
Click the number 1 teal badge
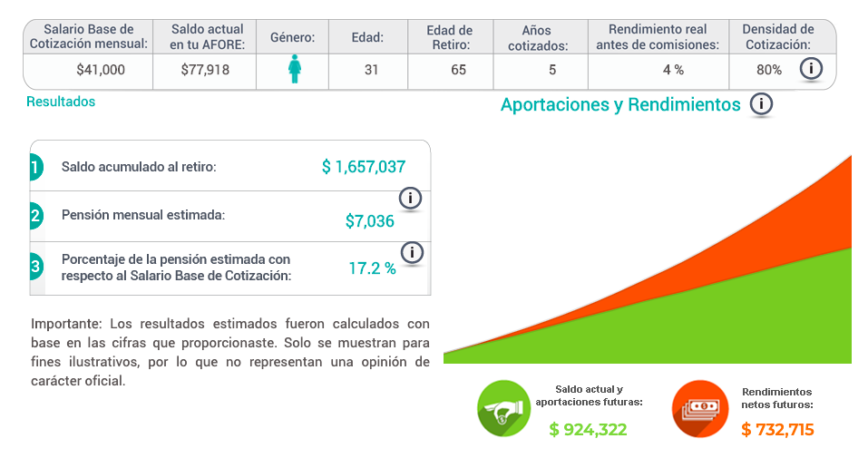coord(36,167)
